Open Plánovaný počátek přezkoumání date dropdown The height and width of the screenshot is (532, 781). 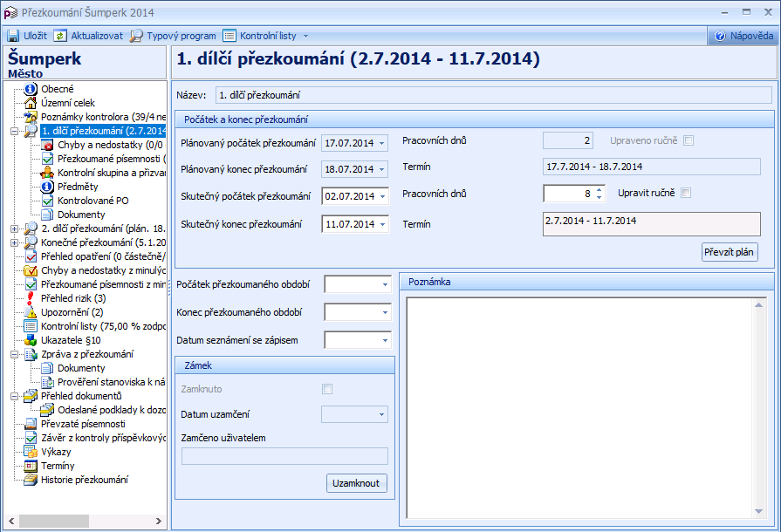tap(381, 143)
